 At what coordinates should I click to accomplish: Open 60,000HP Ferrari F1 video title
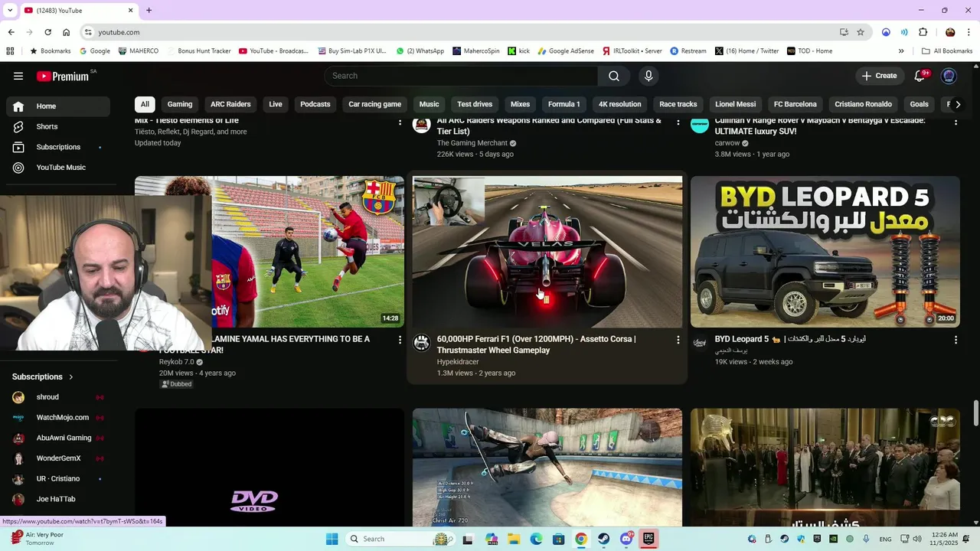point(536,344)
